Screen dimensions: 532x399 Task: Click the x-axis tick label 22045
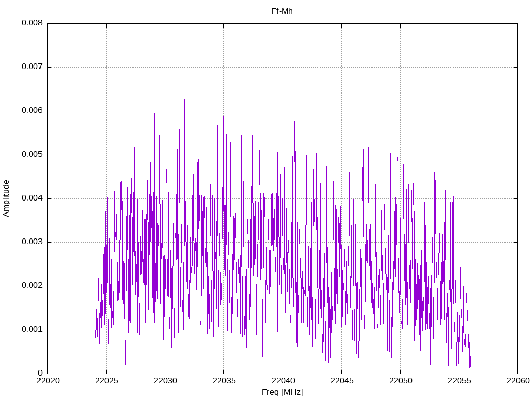[342, 381]
